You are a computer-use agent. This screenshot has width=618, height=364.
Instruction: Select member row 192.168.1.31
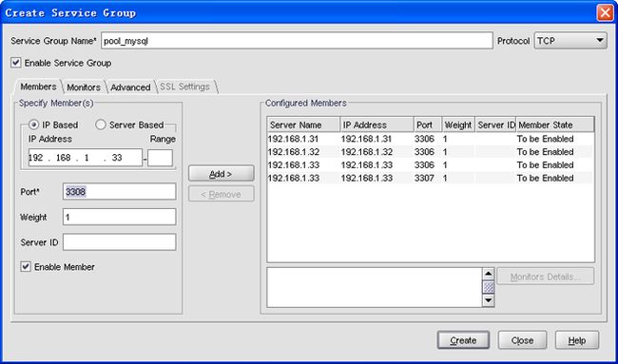coord(430,139)
